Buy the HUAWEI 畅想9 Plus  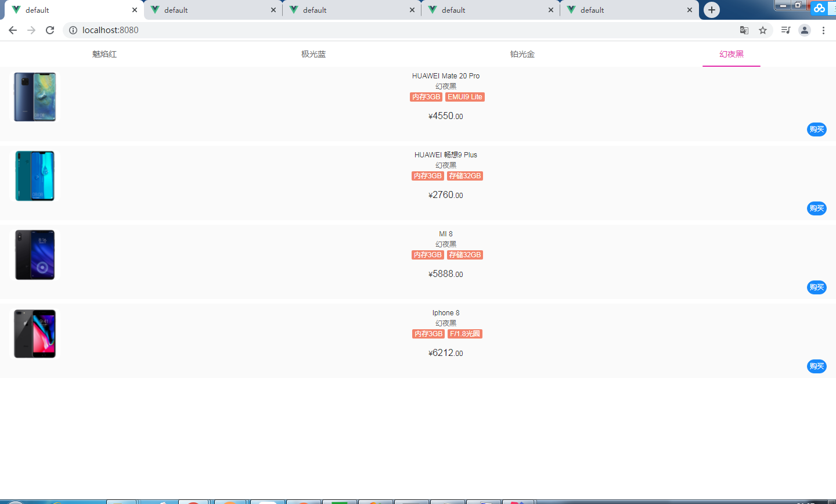[x=817, y=208]
